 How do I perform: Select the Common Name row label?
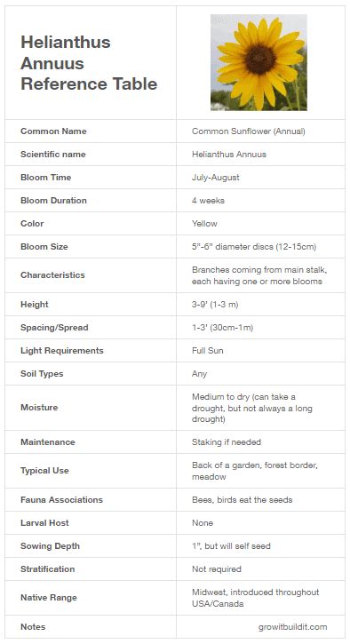point(53,131)
